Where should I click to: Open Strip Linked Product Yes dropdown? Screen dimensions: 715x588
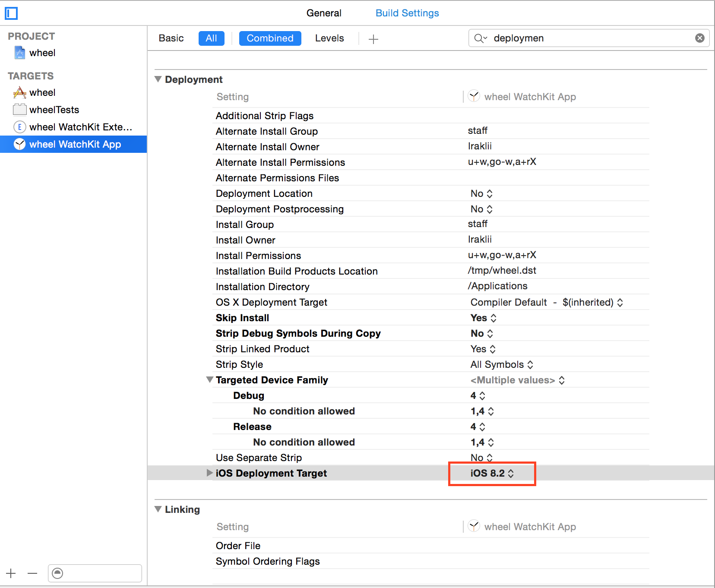pyautogui.click(x=483, y=349)
